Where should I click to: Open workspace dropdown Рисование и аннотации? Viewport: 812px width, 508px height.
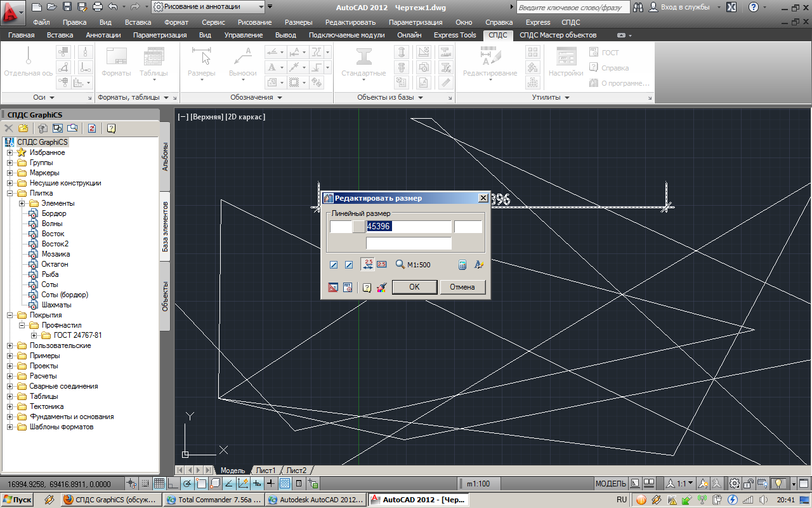pos(209,7)
